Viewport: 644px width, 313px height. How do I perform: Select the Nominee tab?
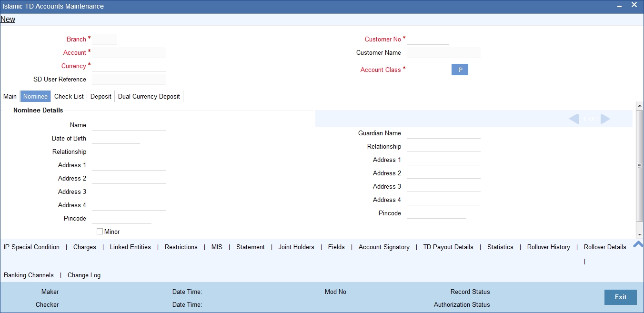pyautogui.click(x=35, y=96)
